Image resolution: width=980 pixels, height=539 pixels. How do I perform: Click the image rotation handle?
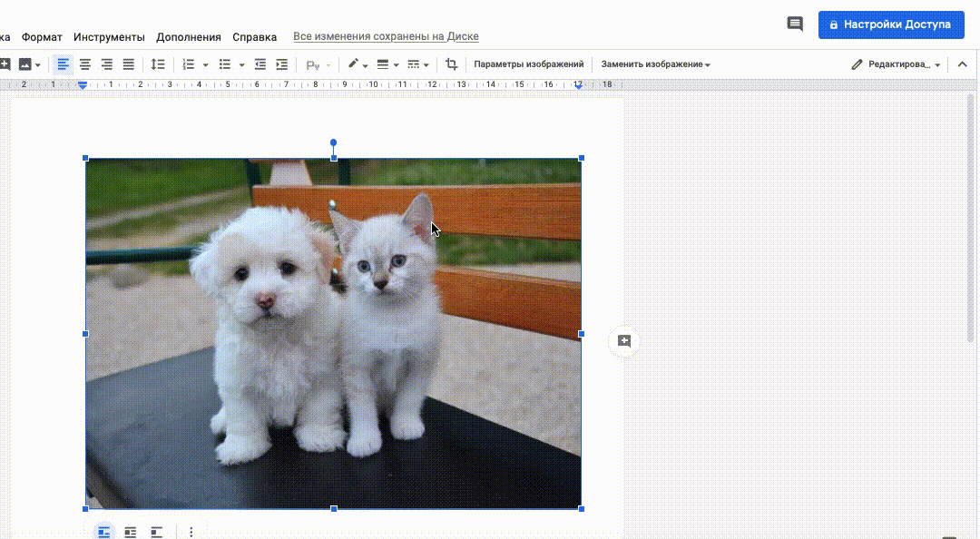coord(333,142)
